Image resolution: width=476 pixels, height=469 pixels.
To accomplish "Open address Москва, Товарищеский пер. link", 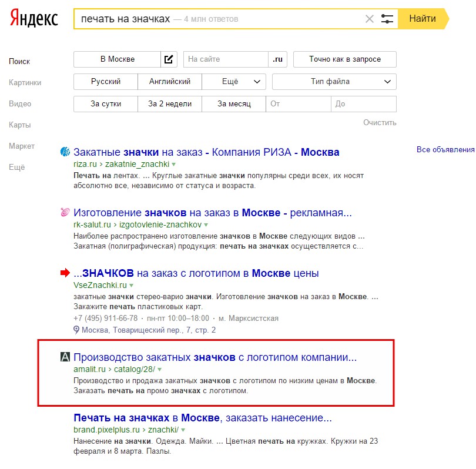I will click(x=149, y=330).
